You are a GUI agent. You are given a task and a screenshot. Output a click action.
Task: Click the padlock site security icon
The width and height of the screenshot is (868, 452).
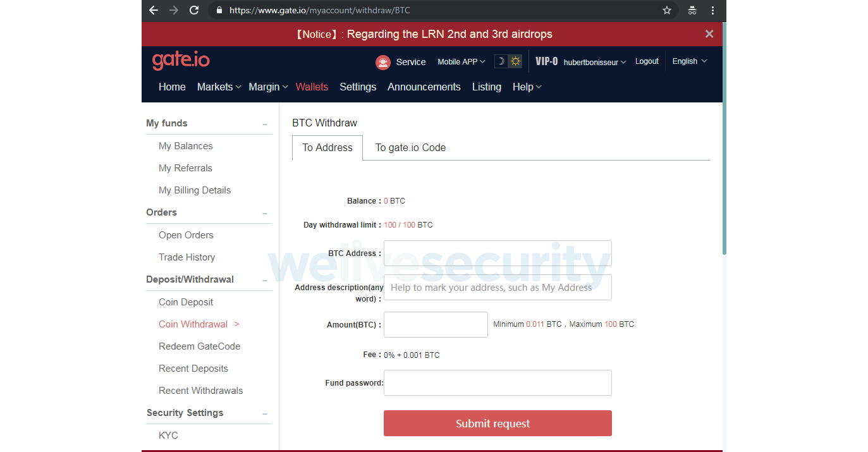(x=219, y=10)
